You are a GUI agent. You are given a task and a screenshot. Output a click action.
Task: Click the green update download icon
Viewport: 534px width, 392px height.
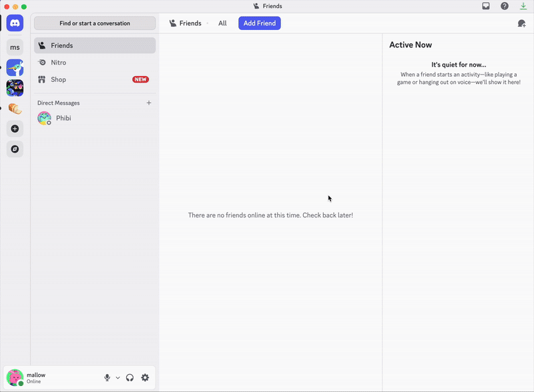point(523,5)
